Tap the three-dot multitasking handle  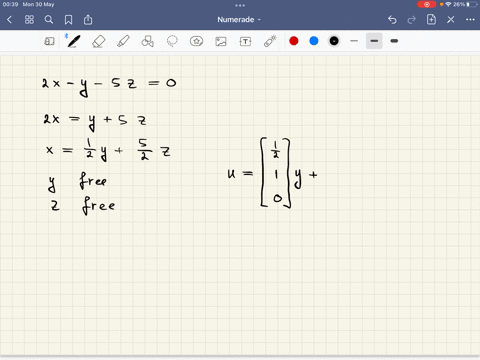(x=240, y=5)
